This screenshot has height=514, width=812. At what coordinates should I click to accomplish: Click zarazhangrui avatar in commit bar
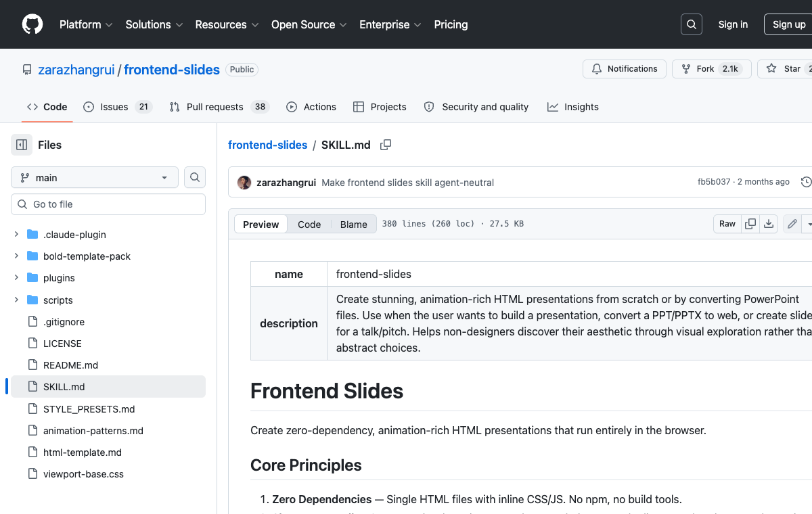244,183
